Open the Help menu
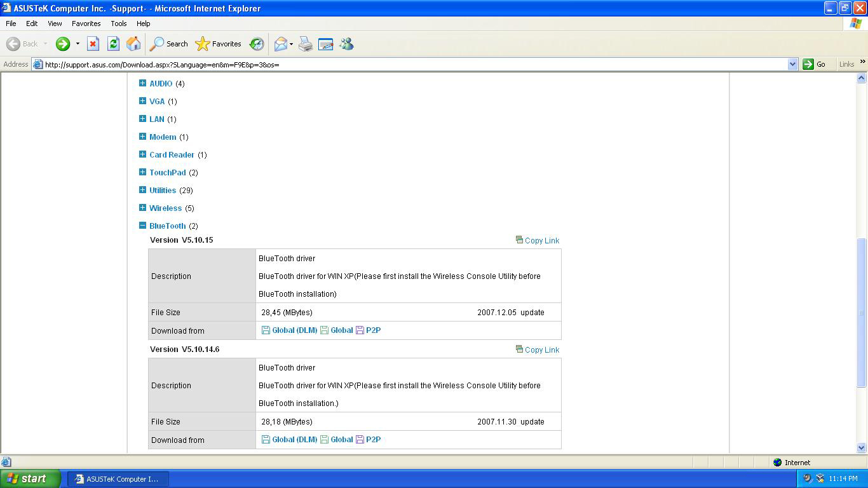Screen dimensions: 868x488 coord(144,24)
